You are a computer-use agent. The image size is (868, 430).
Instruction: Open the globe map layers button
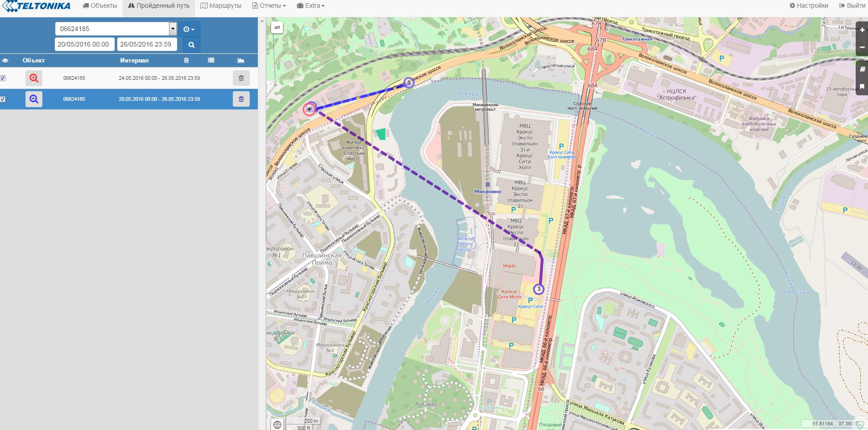pos(277,425)
